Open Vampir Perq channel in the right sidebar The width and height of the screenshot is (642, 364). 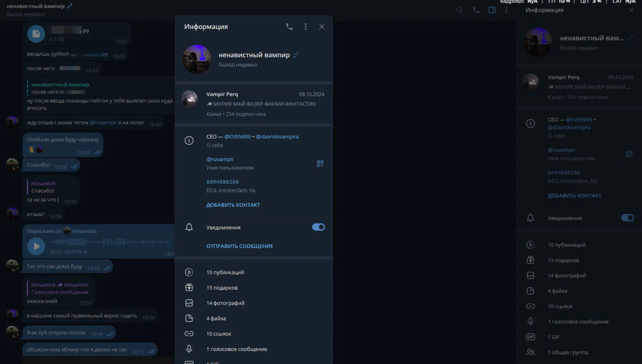[579, 87]
